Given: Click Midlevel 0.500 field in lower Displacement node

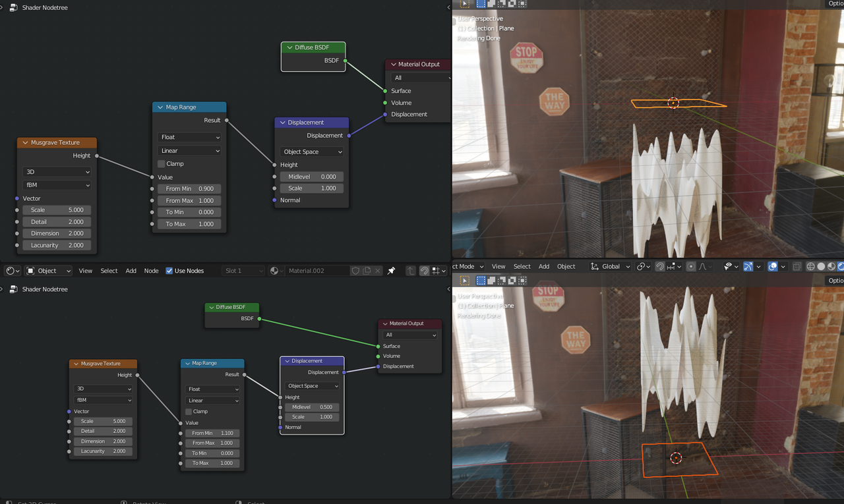Looking at the screenshot, I should pos(312,407).
